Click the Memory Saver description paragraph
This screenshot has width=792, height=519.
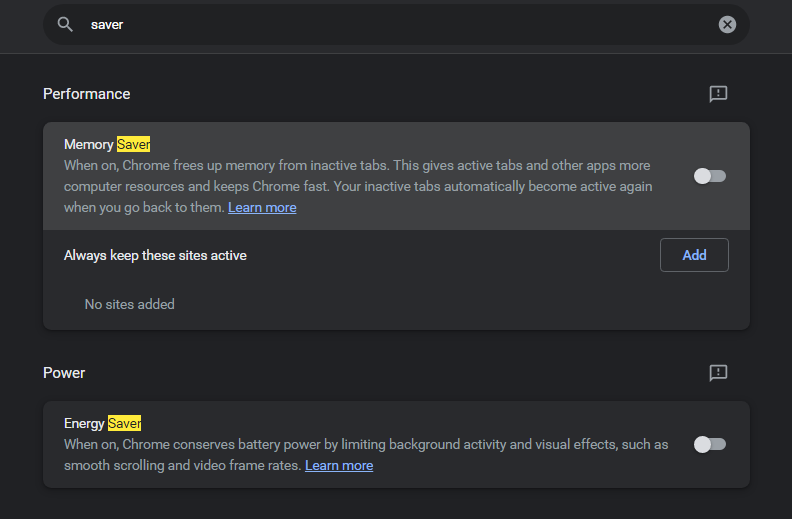pos(358,186)
